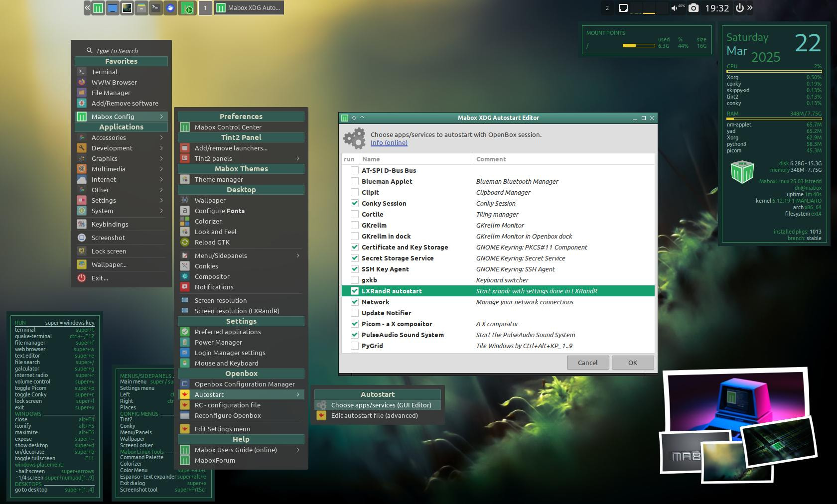
Task: Open the Info (online) link
Action: pyautogui.click(x=389, y=143)
